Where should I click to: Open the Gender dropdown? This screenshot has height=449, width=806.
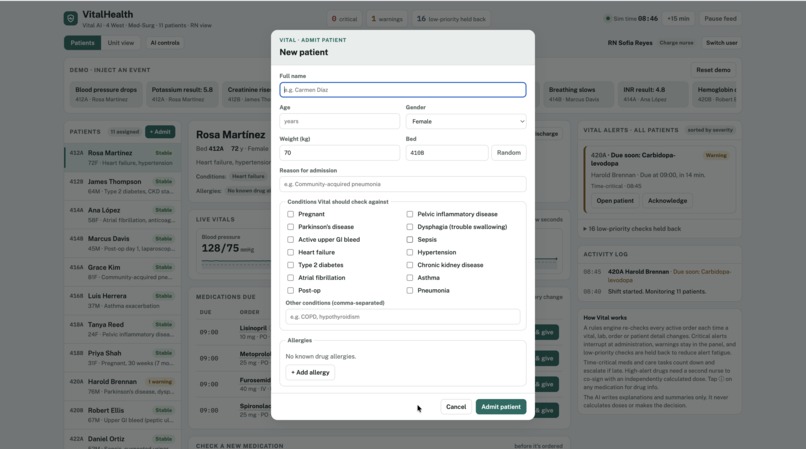466,121
